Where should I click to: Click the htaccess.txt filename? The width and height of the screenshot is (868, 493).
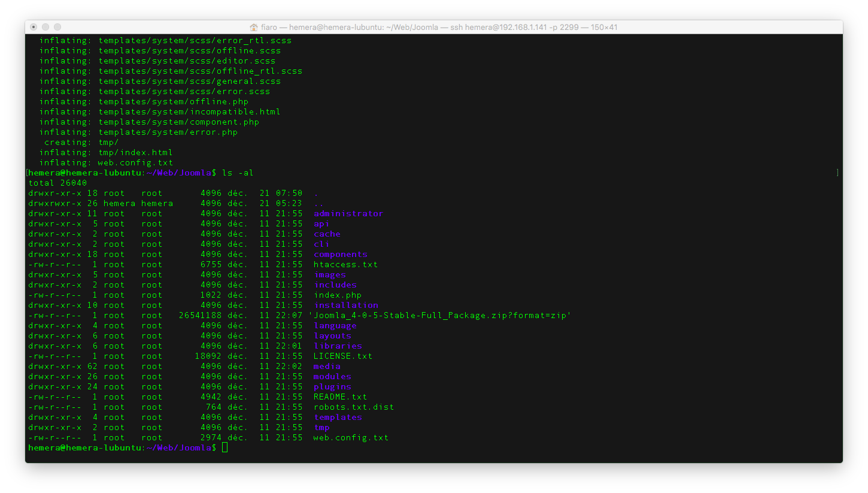point(345,265)
